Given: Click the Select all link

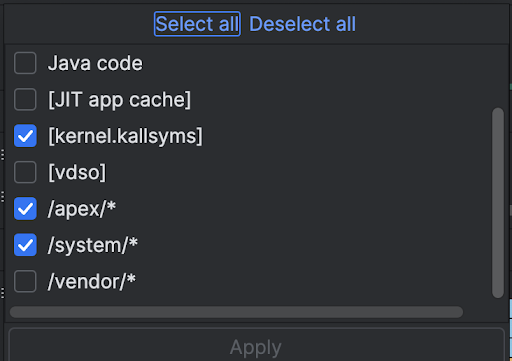Looking at the screenshot, I should tap(197, 24).
